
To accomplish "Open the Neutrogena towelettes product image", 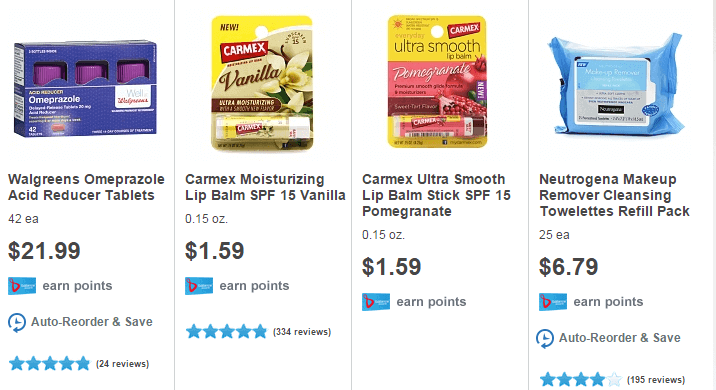I will click(x=616, y=84).
